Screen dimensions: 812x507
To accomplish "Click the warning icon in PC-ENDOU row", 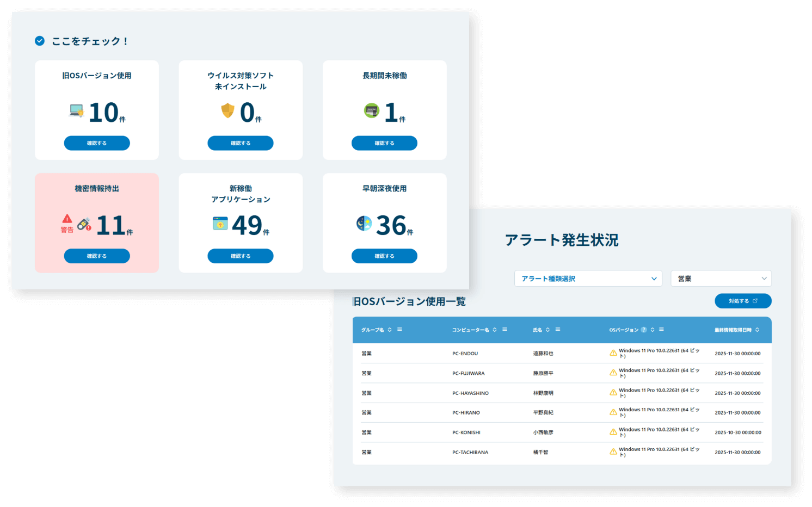I will tap(613, 353).
